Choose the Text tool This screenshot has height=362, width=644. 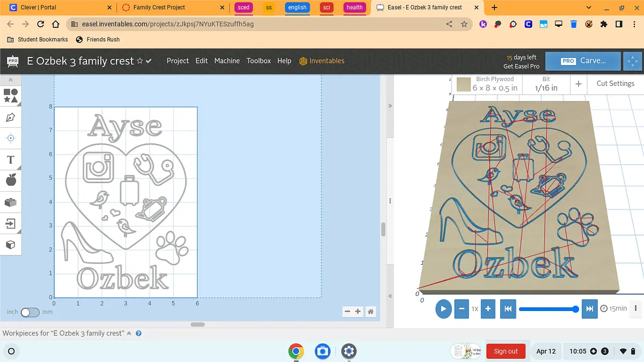(11, 160)
